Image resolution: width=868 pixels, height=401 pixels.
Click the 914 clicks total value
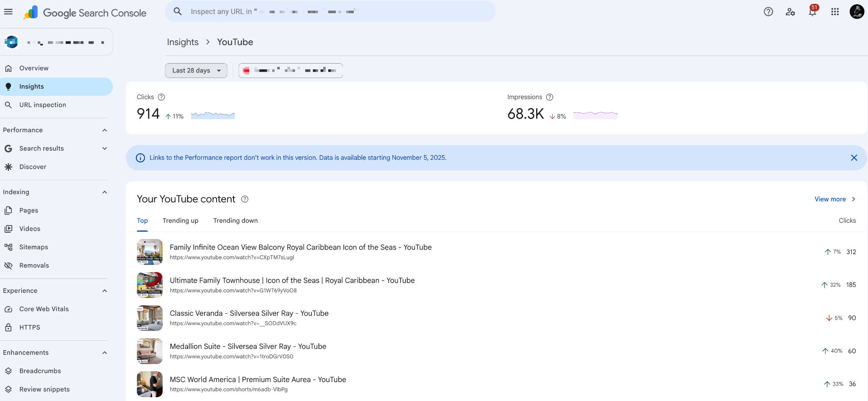pyautogui.click(x=148, y=114)
